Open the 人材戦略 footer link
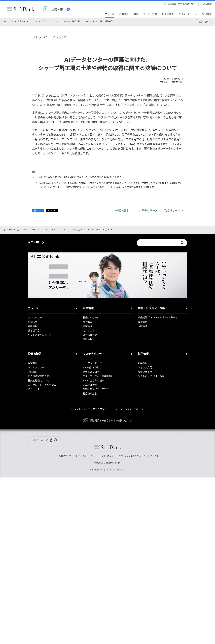215x644 pixels. [x=143, y=326]
